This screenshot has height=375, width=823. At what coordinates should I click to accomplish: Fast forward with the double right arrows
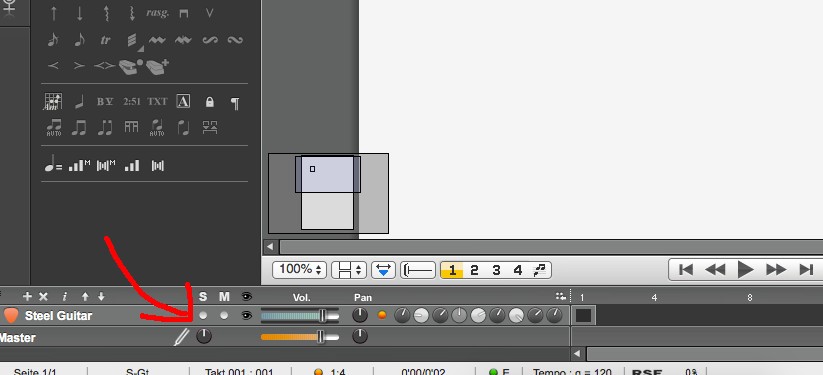point(776,269)
